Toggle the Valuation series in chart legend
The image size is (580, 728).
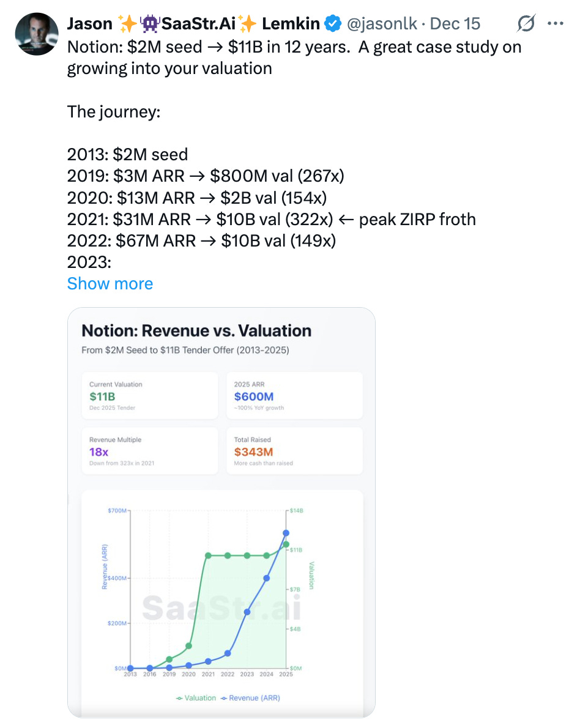[x=196, y=698]
